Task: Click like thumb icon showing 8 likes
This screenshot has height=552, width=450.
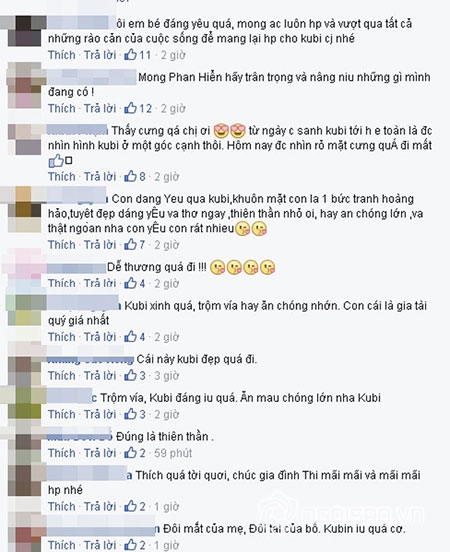Action: coord(130,176)
